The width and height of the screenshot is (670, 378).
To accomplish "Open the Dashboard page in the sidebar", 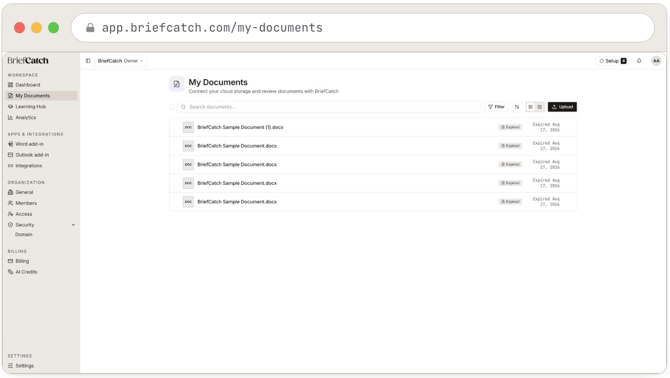I will click(x=28, y=85).
